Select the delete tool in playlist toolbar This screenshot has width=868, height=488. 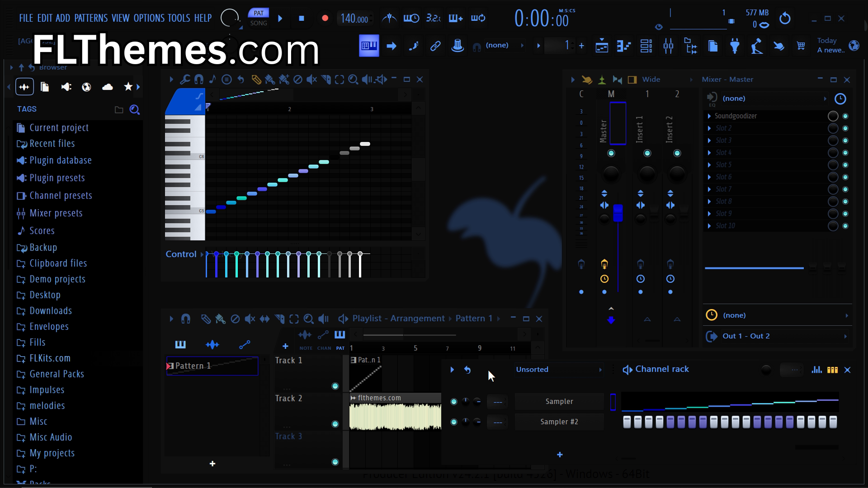[235, 319]
